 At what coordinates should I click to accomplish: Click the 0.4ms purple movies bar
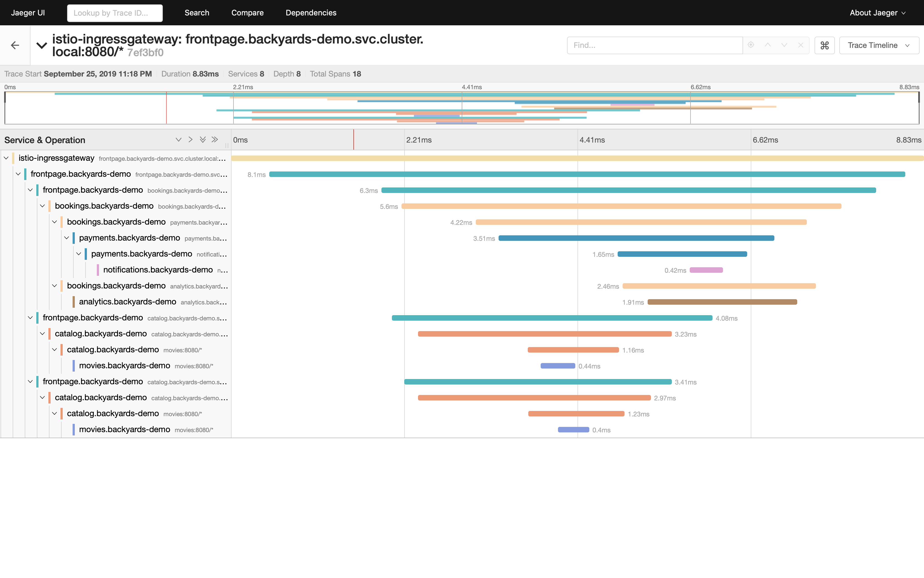point(573,430)
